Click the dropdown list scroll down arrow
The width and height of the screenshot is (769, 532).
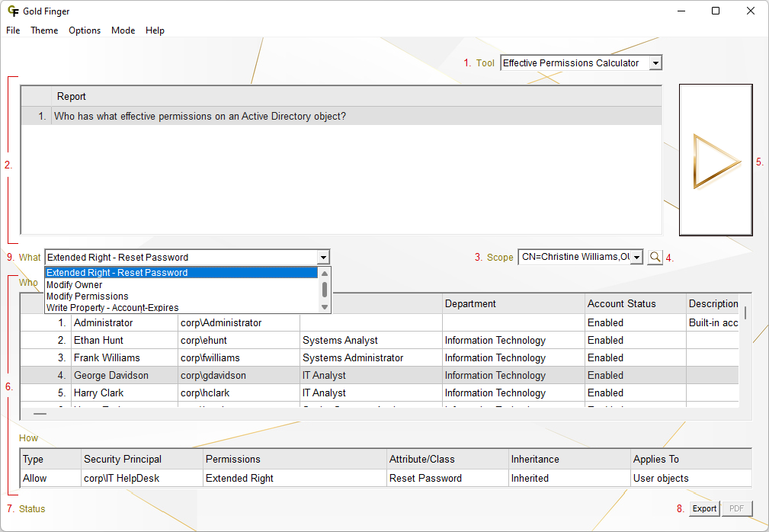click(x=324, y=307)
